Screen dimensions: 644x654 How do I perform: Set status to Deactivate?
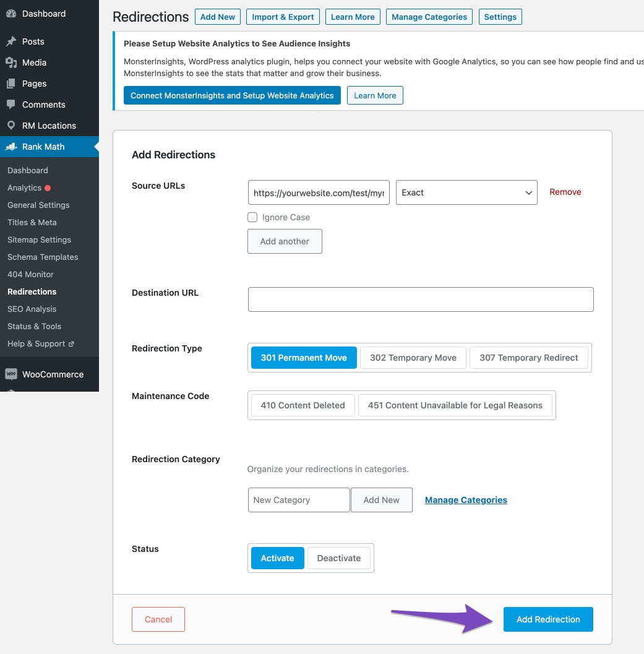click(x=338, y=558)
